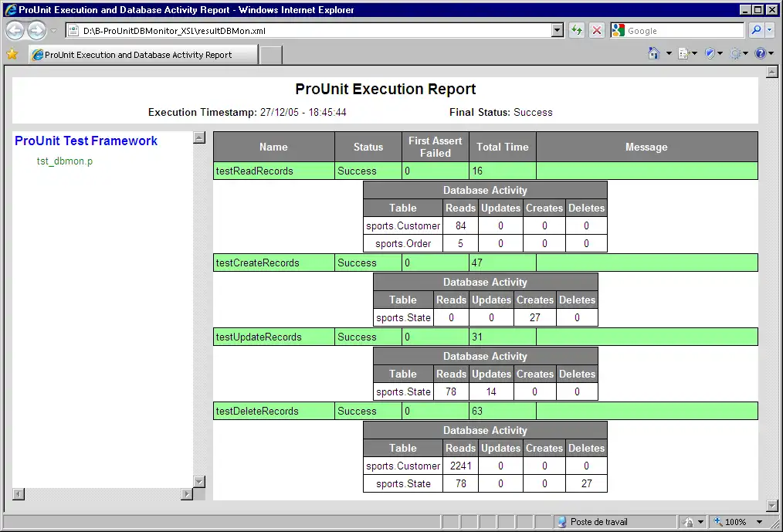Open the Page menu icon
The image size is (783, 532).
(x=684, y=53)
